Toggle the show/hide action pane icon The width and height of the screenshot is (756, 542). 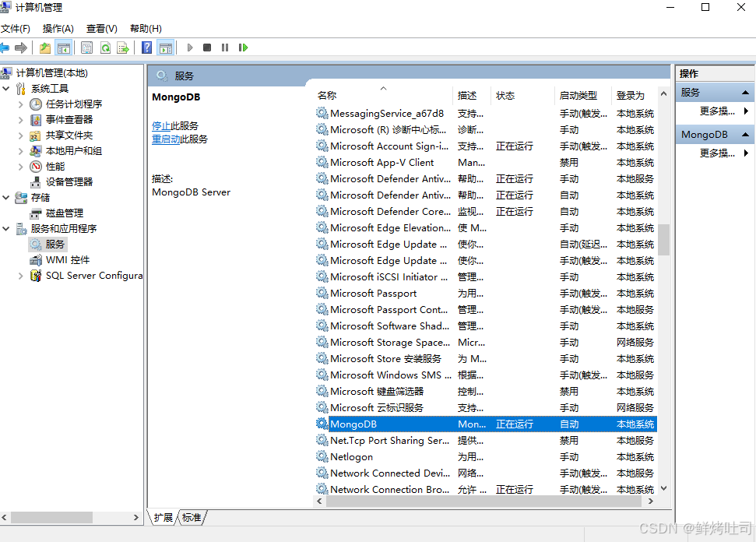(x=165, y=48)
